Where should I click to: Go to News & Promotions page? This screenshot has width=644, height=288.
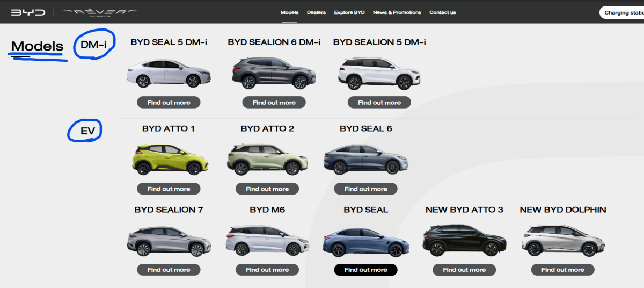[x=397, y=12]
